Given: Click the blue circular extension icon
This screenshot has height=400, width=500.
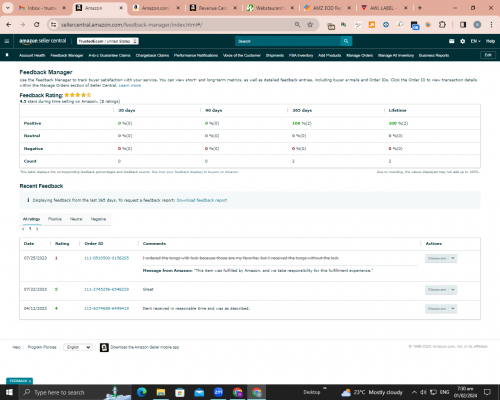Looking at the screenshot, I should [386, 25].
